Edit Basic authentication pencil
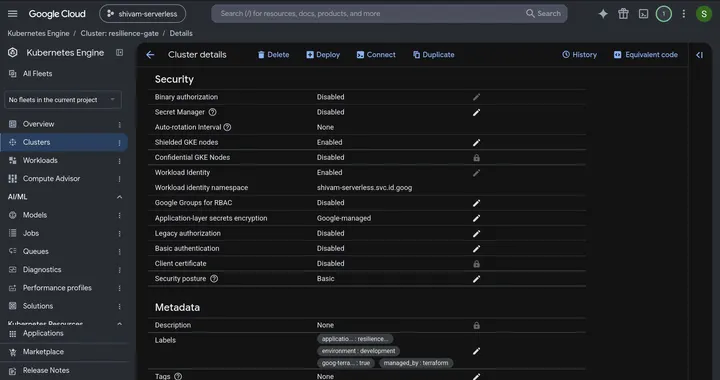720x380 pixels. [x=476, y=249]
